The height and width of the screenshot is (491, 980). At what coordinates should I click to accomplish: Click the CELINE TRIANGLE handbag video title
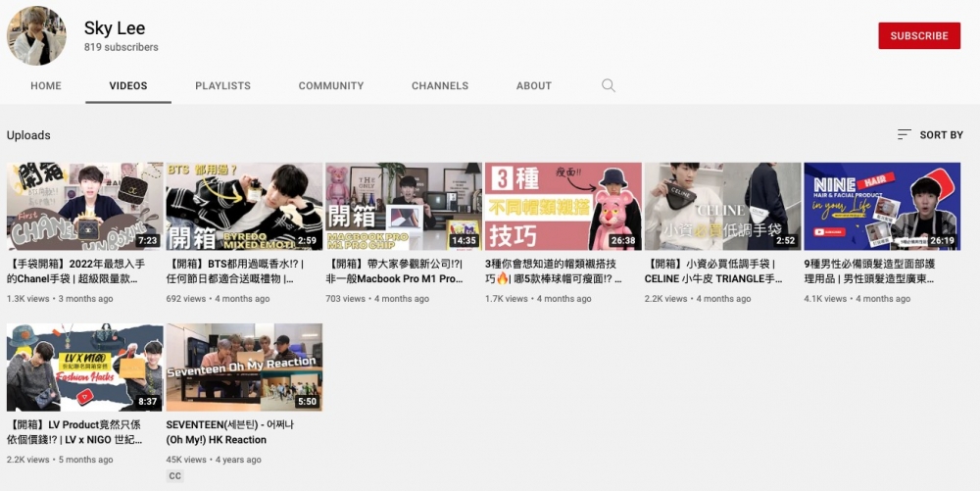pos(713,271)
